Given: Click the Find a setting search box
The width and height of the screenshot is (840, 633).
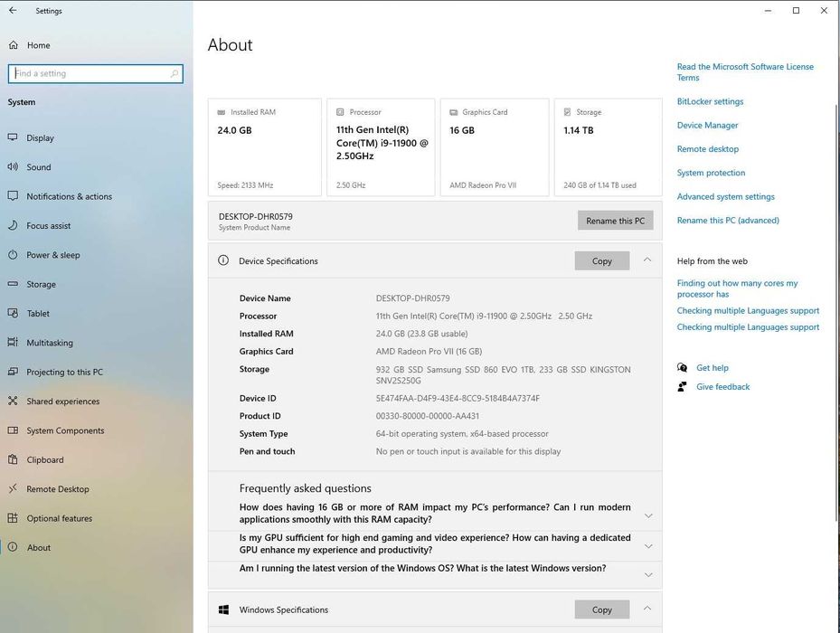Looking at the screenshot, I should [x=95, y=73].
